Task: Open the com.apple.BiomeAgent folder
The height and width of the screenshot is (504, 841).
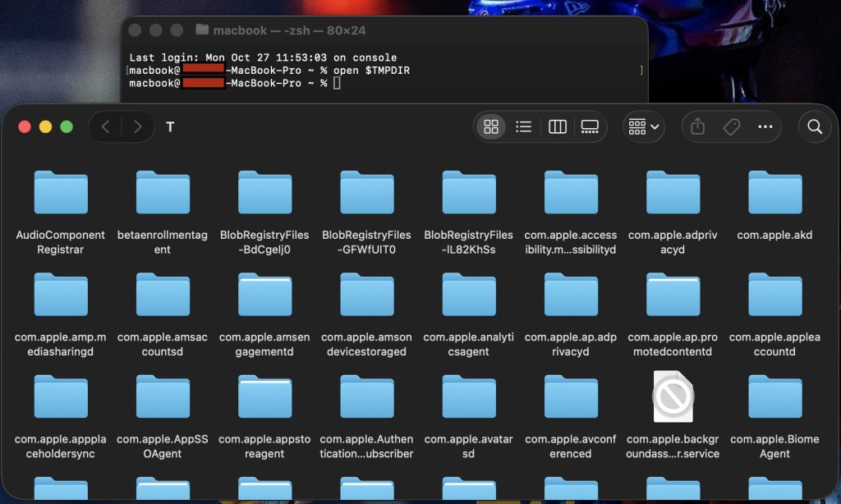Action: pos(774,396)
